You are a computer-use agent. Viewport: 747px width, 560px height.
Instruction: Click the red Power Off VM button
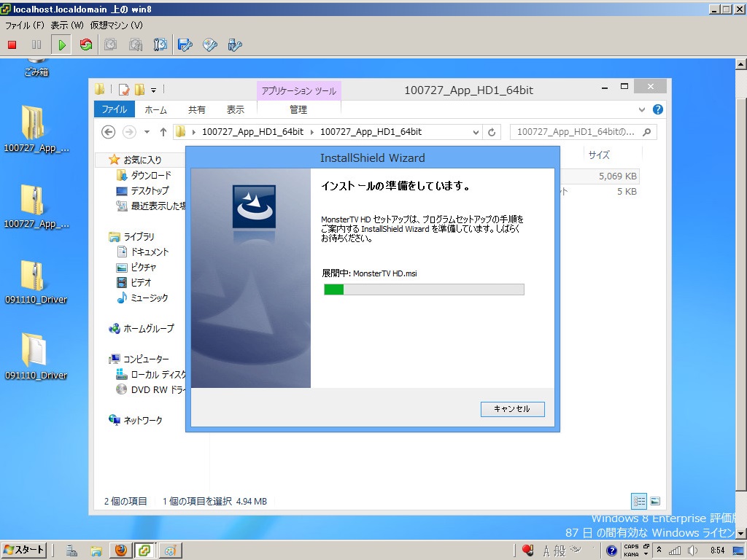12,44
